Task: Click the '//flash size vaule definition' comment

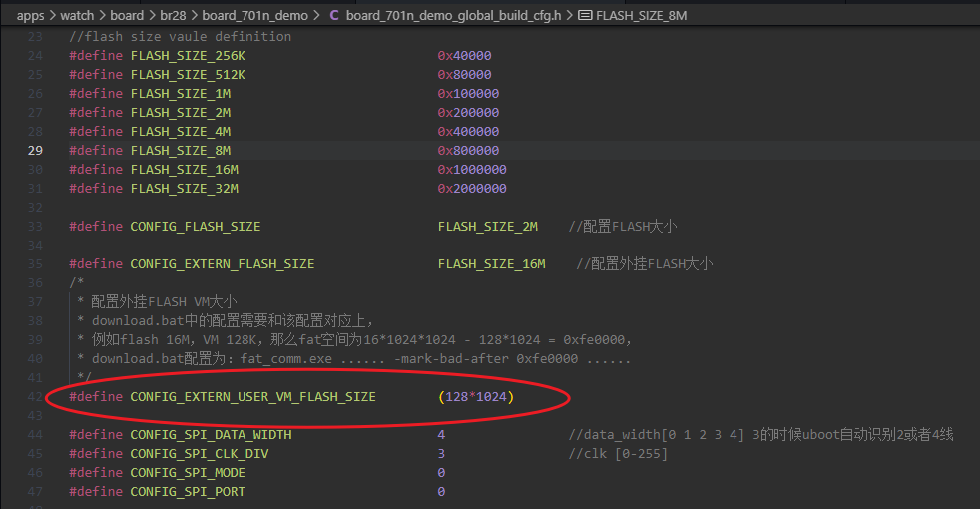Action: 180,37
